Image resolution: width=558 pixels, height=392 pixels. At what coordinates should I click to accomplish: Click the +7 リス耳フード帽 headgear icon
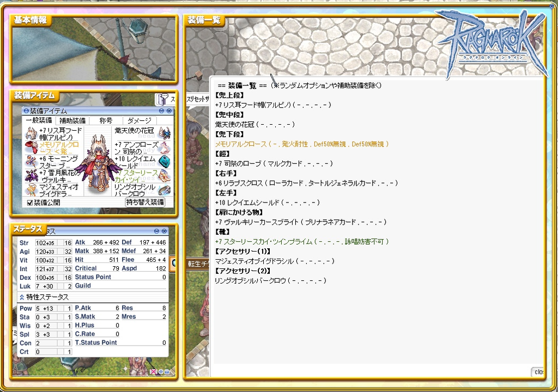[31, 133]
